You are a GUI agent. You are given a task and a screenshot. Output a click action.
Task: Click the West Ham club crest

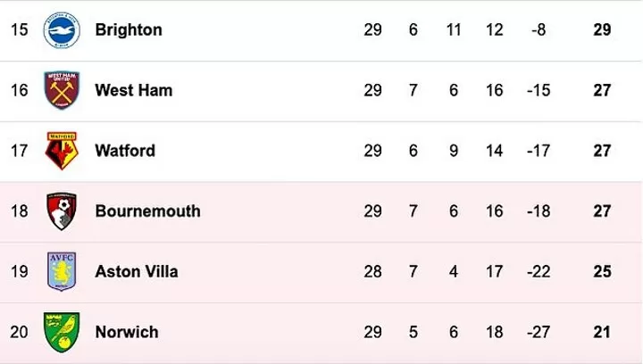pos(62,90)
